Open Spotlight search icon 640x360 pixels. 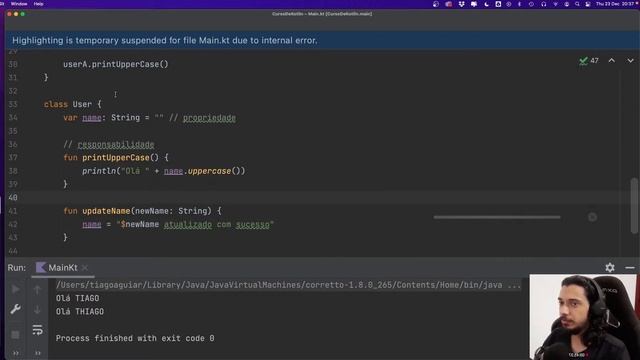click(x=577, y=4)
